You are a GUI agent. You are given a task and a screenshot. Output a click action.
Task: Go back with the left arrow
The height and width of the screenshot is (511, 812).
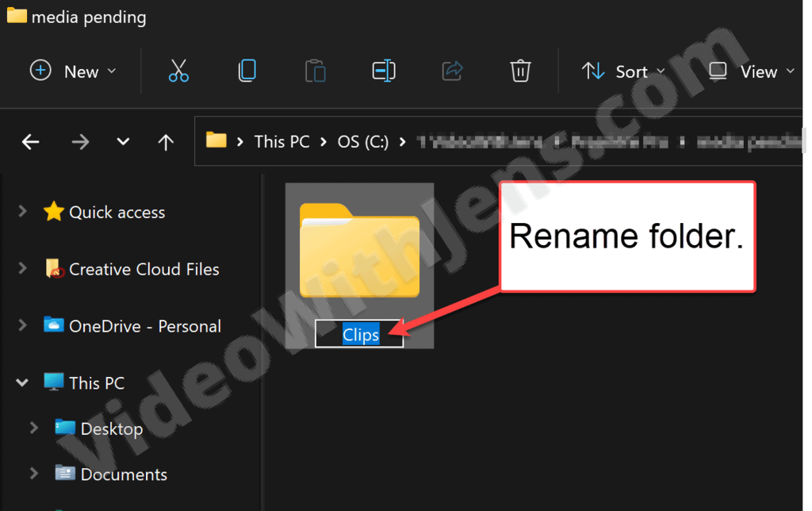[31, 141]
